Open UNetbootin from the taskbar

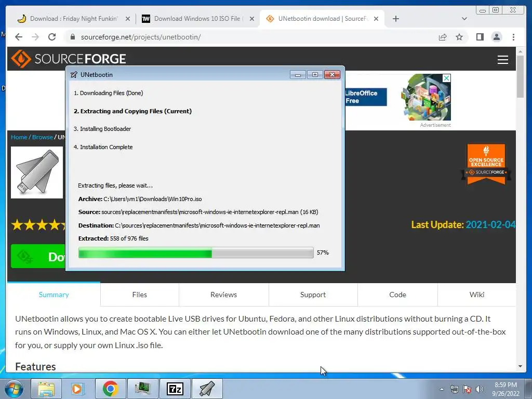[x=207, y=389]
